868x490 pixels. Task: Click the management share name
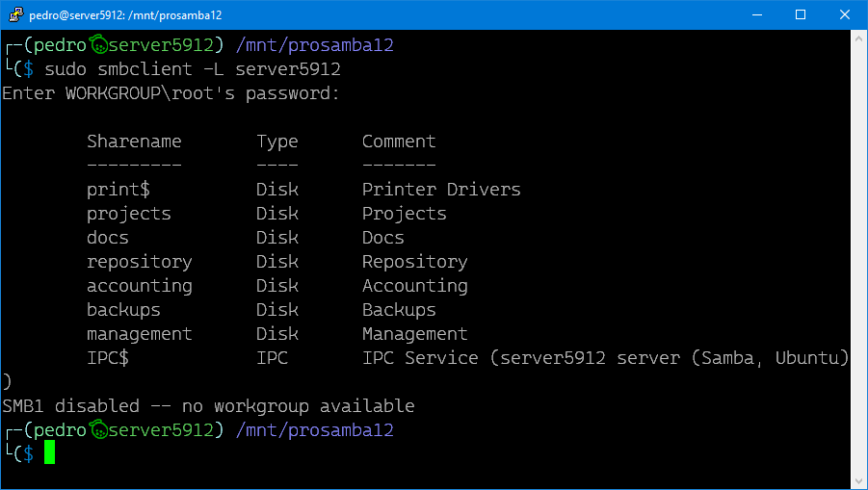(x=140, y=334)
